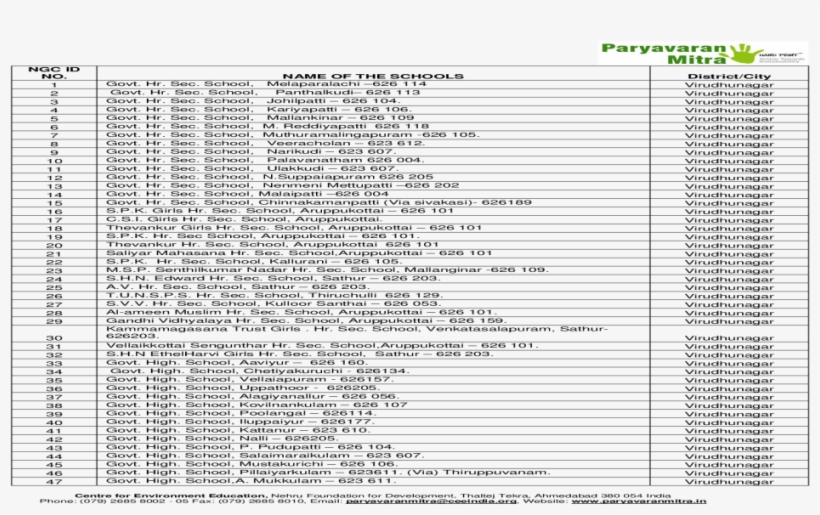Screen dimensions: 820x515
Task: Click row number 47 ID cell
Action: [x=54, y=481]
